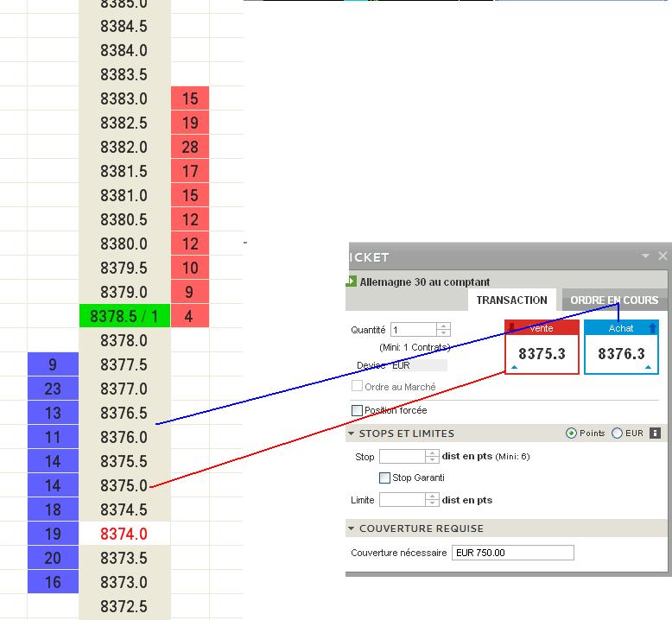672x620 pixels.
Task: Increase Limite distance with the up arrow
Action: 432,497
